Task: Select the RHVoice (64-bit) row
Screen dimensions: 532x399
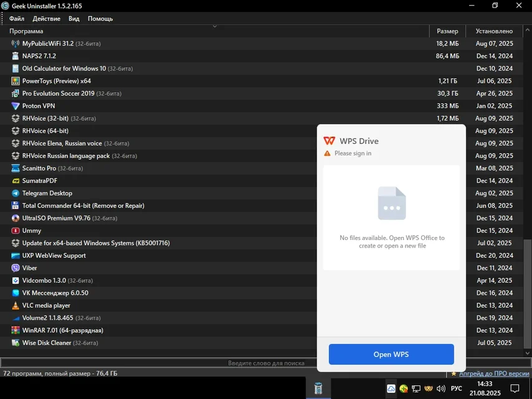Action: click(158, 131)
